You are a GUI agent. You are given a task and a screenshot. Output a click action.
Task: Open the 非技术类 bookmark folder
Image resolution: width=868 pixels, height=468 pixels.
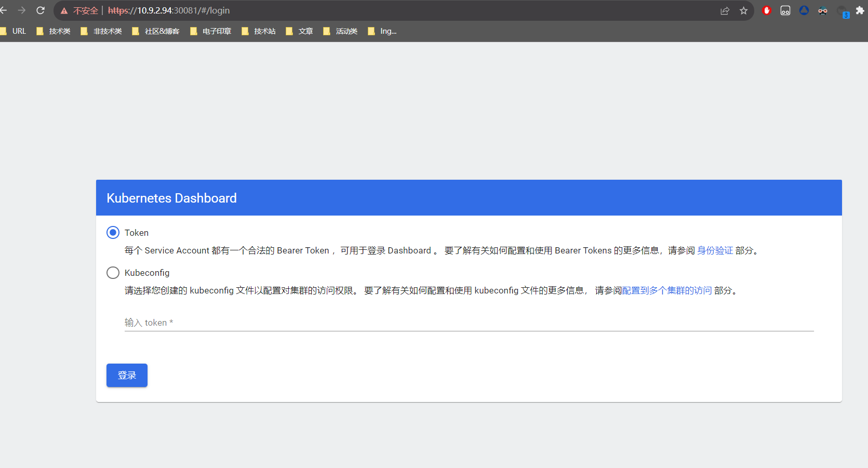(x=101, y=31)
